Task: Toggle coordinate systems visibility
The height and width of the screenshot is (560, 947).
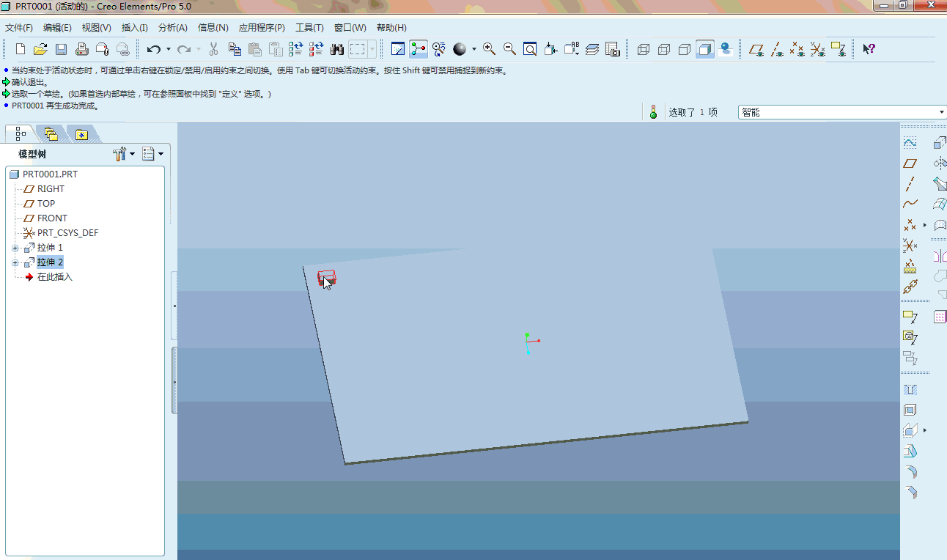Action: [818, 49]
